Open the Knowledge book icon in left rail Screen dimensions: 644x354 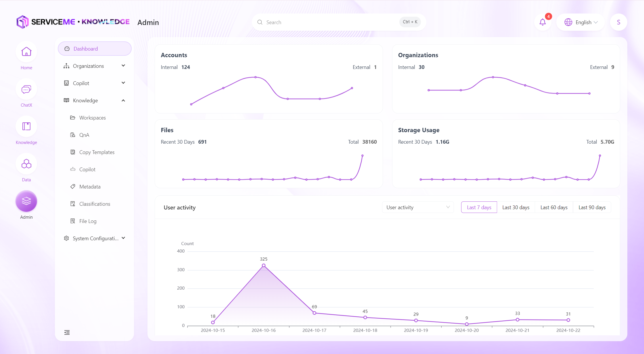(x=26, y=126)
